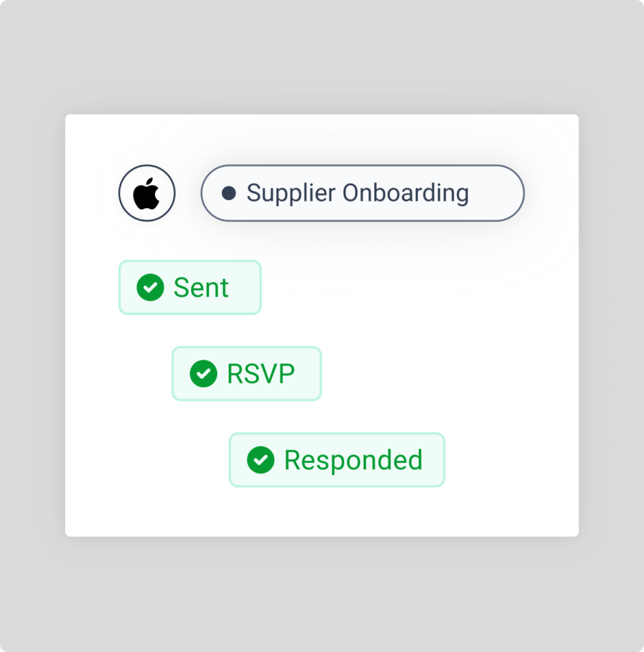This screenshot has height=652, width=644.
Task: Click the dark dot before Supplier Onboarding
Action: click(x=229, y=193)
